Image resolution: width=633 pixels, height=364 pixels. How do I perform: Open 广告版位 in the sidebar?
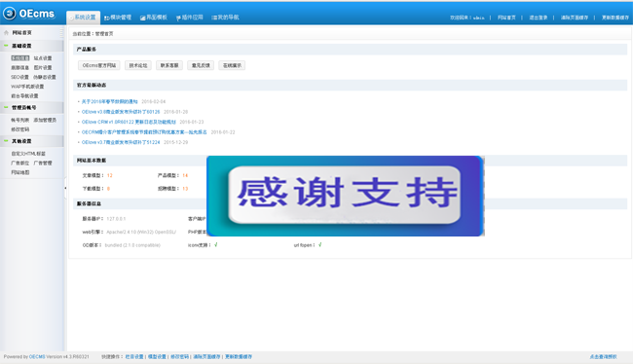(x=19, y=164)
